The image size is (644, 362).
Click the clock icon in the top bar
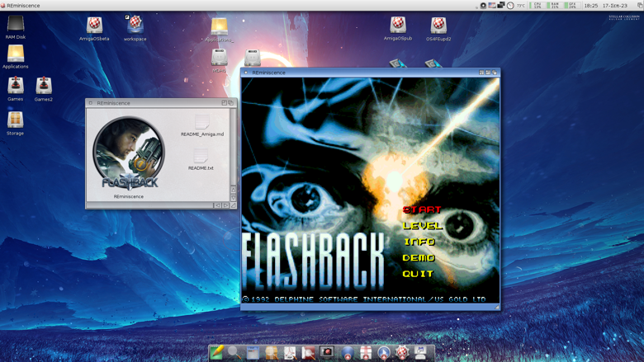[510, 6]
